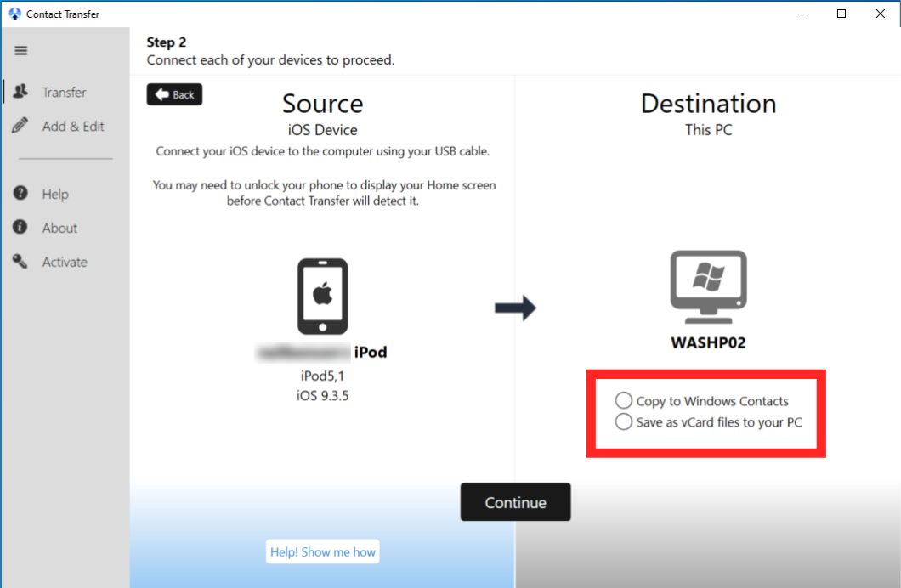Screen dimensions: 901x588
Task: Maximize the Contact Transfer window
Action: click(841, 14)
